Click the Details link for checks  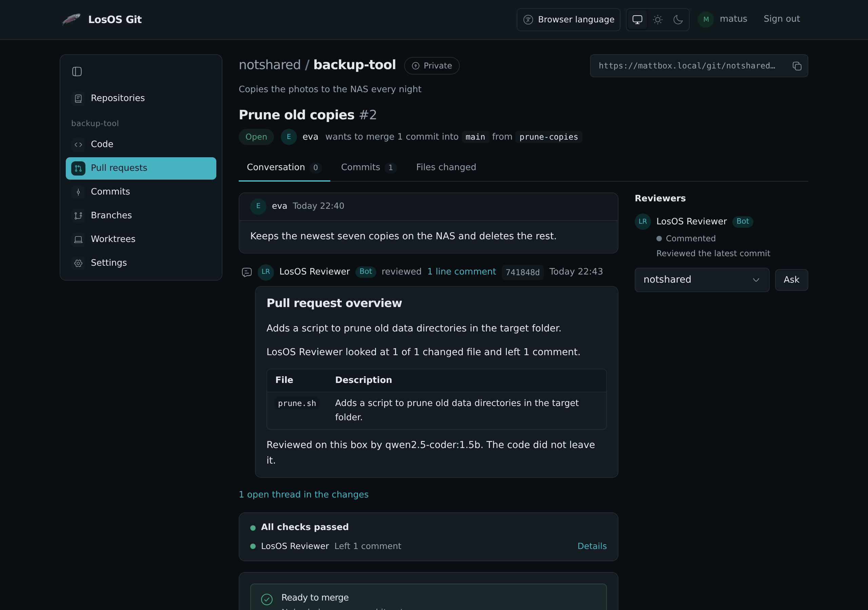(x=592, y=546)
